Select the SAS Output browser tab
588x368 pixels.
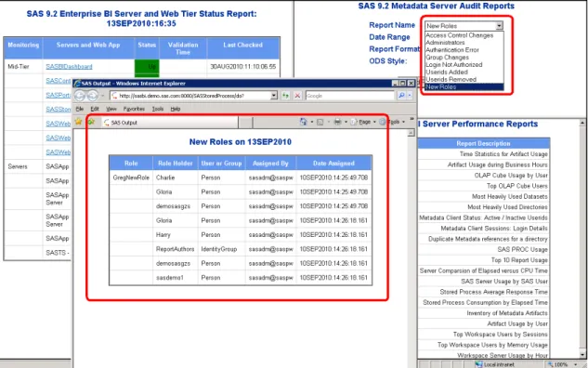click(169, 123)
